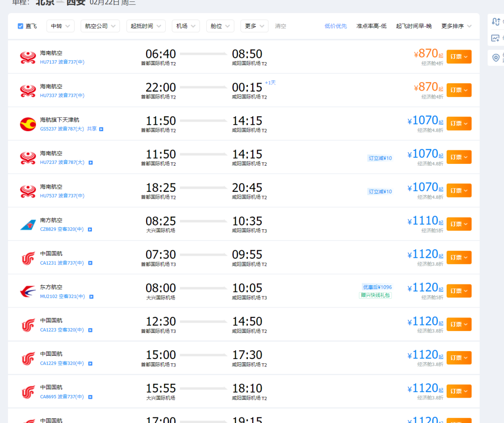This screenshot has height=423, width=504.
Task: Click 赠兴快线礼包 gift tag
Action: tap(375, 295)
